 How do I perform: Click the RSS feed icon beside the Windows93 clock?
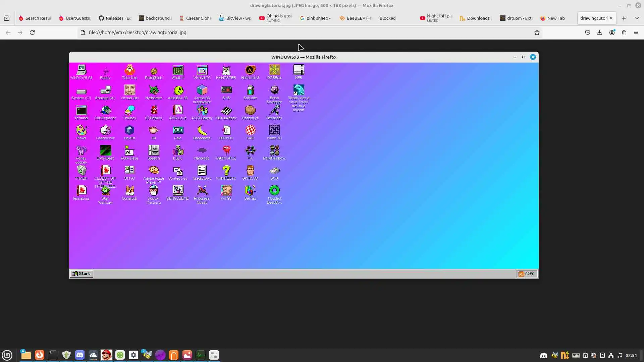pyautogui.click(x=521, y=274)
